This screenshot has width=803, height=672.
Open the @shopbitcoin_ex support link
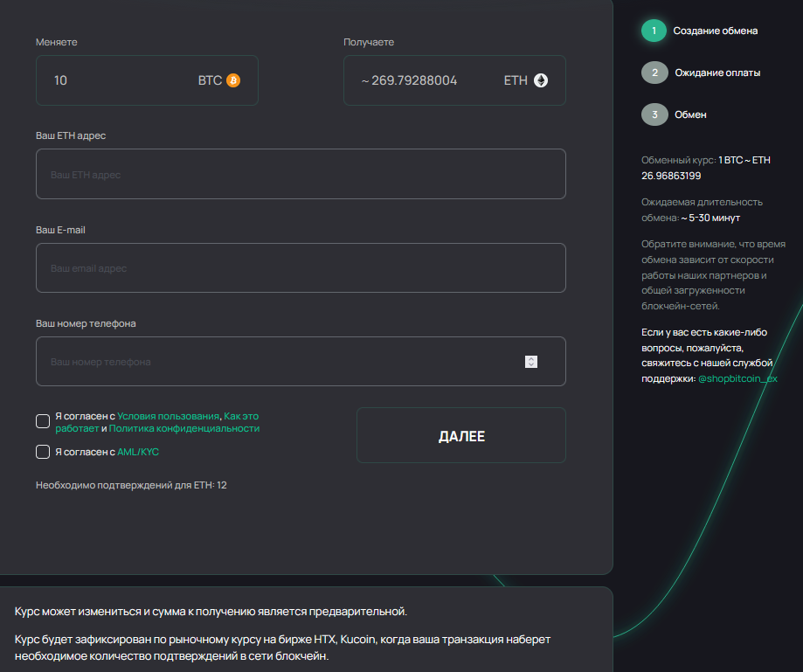737,378
